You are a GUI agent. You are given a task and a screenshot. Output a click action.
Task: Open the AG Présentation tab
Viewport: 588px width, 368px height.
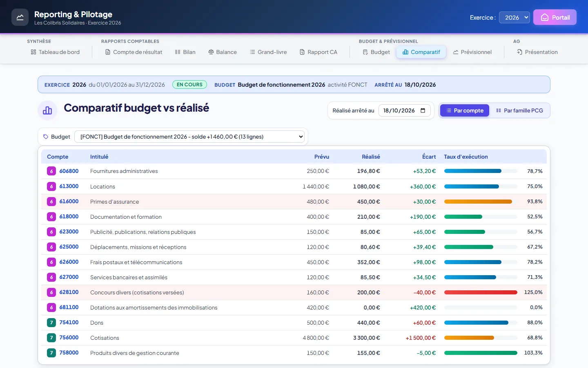click(x=537, y=52)
